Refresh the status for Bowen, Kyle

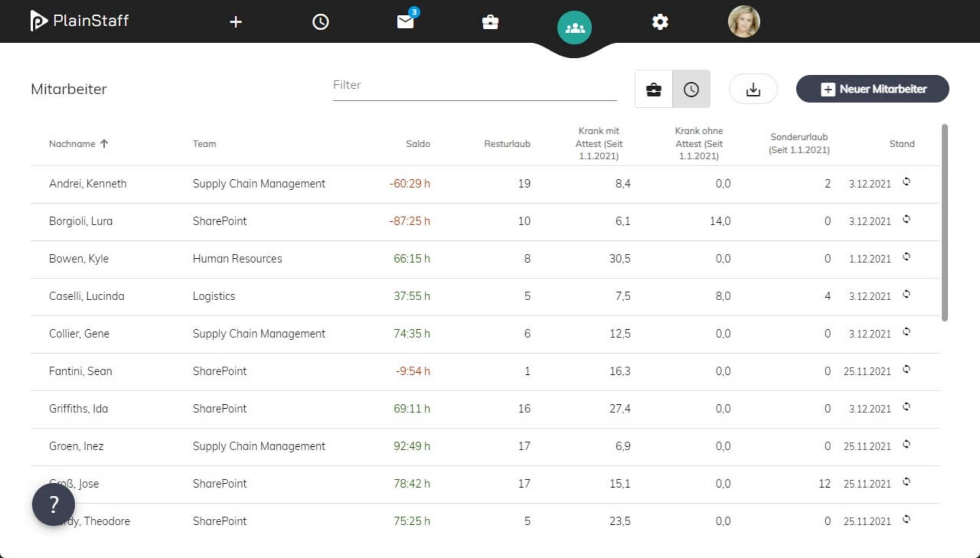pos(906,257)
